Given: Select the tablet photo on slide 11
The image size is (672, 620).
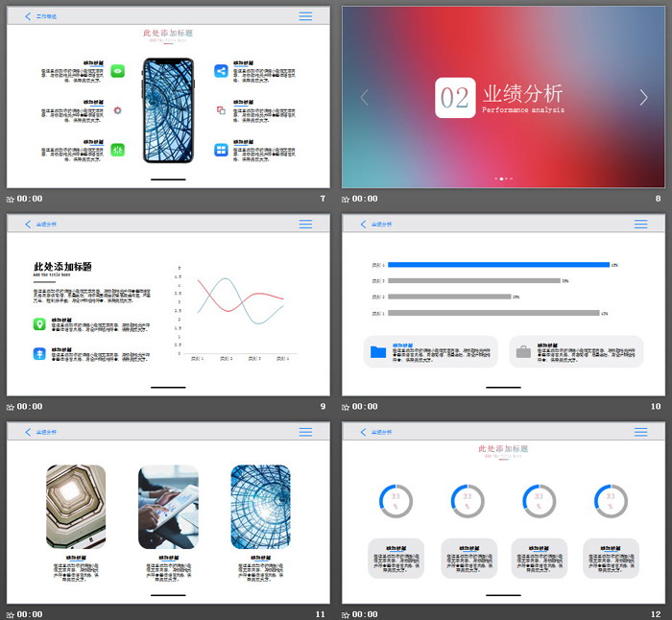Looking at the screenshot, I should [x=168, y=507].
